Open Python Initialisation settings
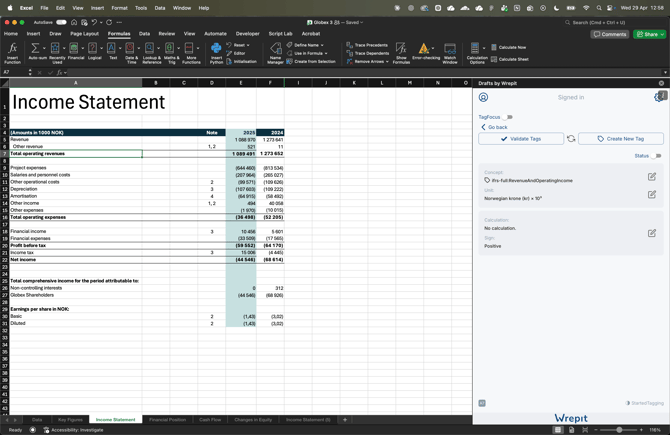 pyautogui.click(x=242, y=62)
